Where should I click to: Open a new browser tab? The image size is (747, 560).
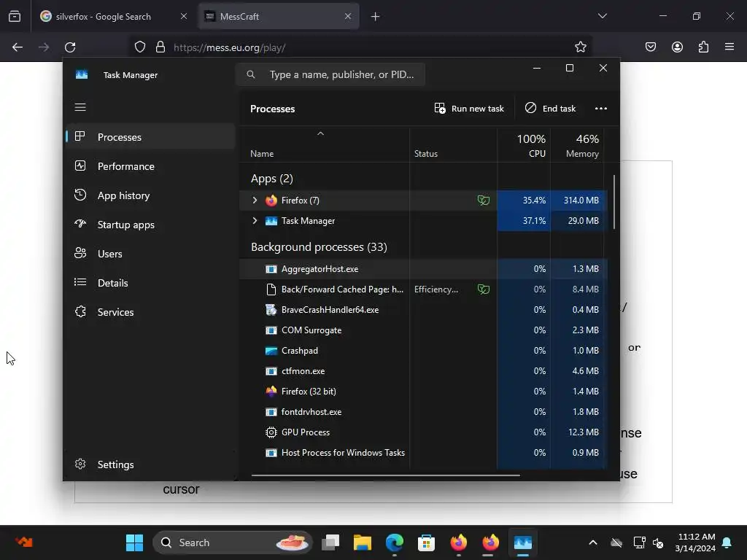(x=376, y=17)
